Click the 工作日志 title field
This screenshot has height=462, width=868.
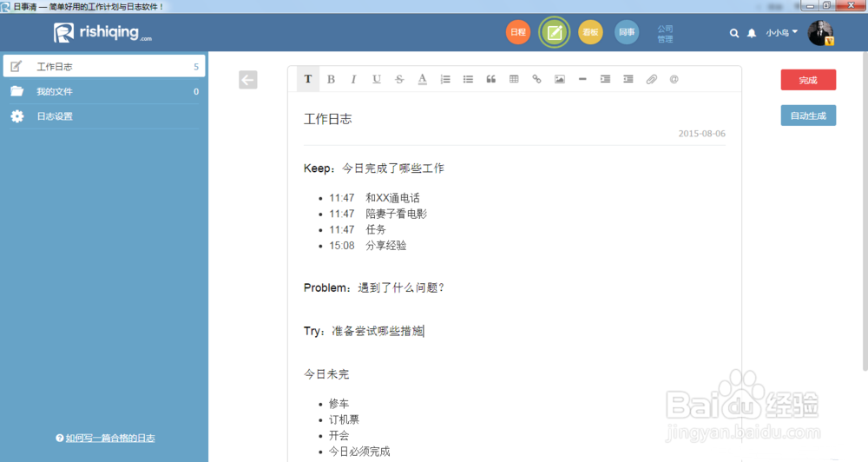328,119
